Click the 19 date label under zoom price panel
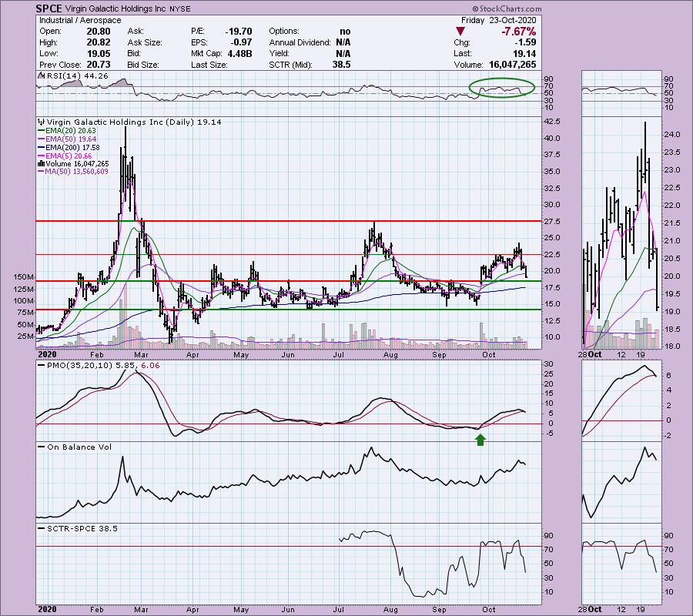Viewport: 693px width, 616px height. [x=641, y=355]
